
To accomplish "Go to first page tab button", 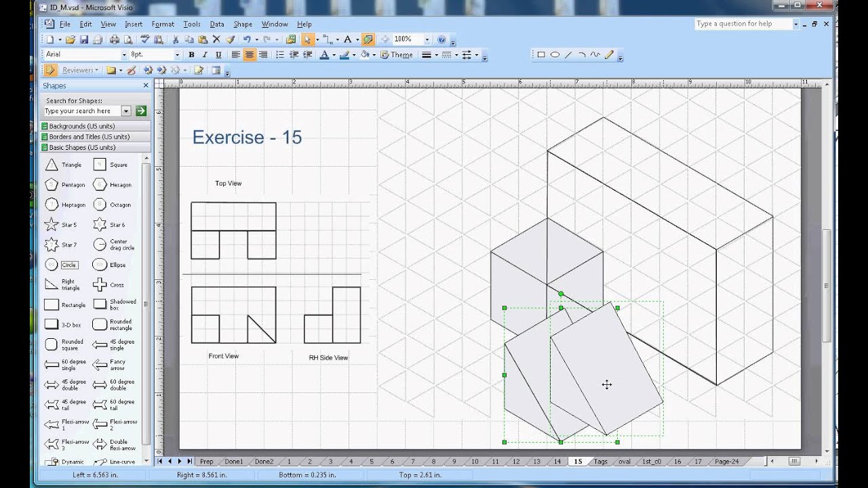I will pyautogui.click(x=160, y=462).
